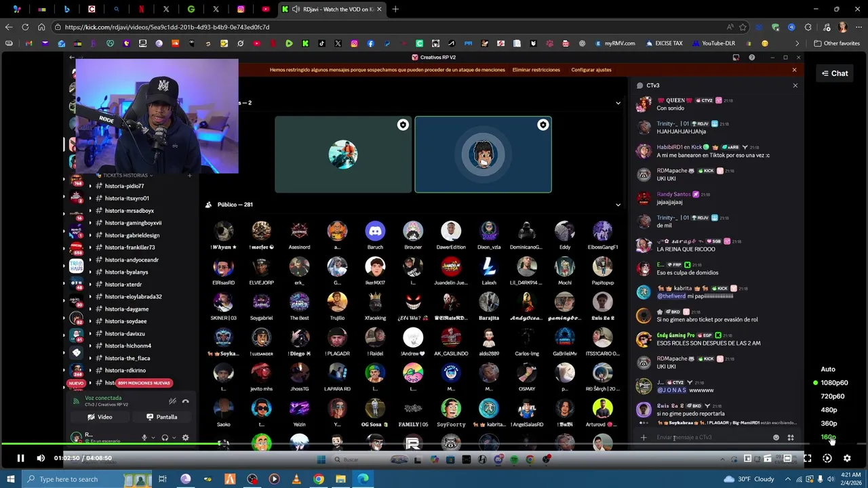Select the Baruch Discord-logo avatar
This screenshot has width=868, height=488.
(375, 232)
